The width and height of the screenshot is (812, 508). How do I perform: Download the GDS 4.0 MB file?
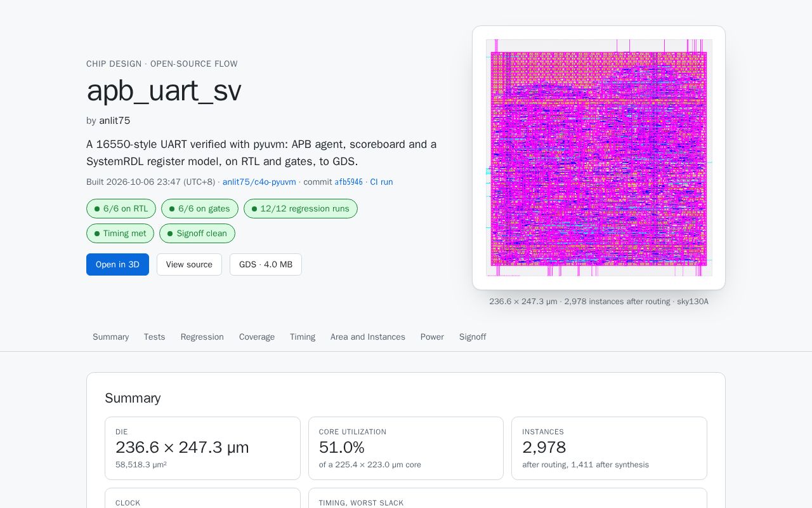tap(266, 264)
